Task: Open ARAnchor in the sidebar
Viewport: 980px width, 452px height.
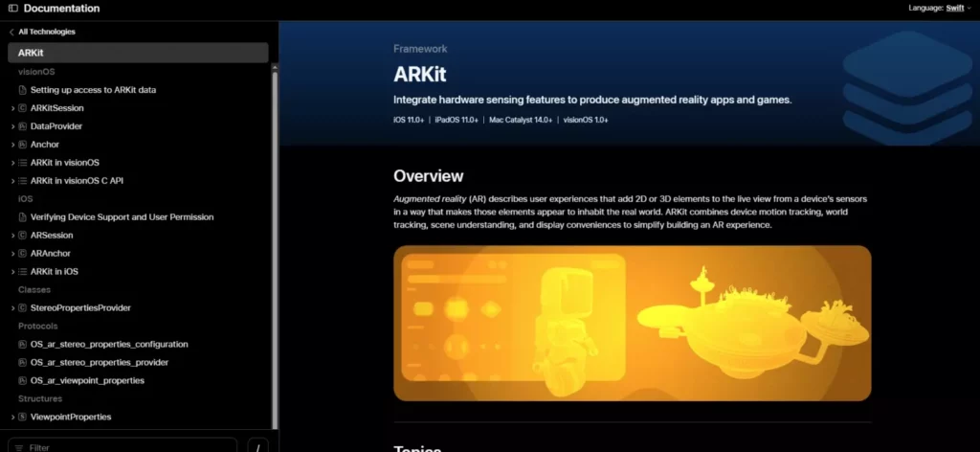Action: click(51, 253)
